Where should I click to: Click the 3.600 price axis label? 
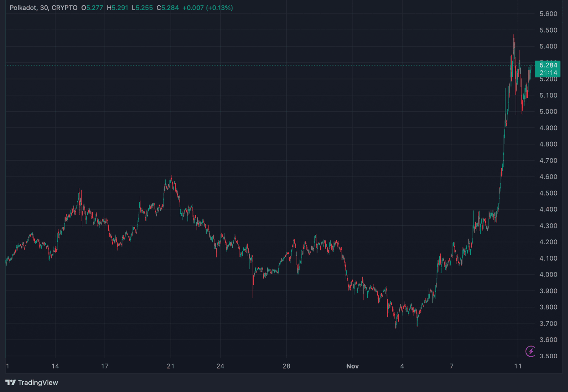[548, 339]
